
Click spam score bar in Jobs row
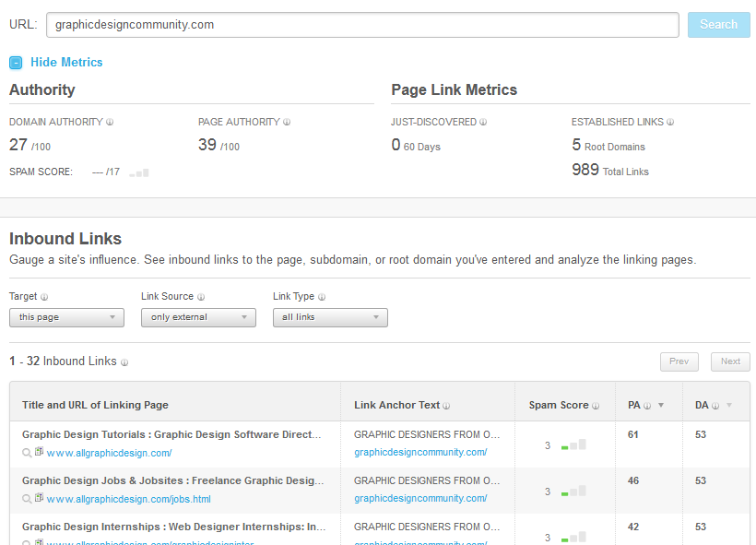tap(573, 491)
